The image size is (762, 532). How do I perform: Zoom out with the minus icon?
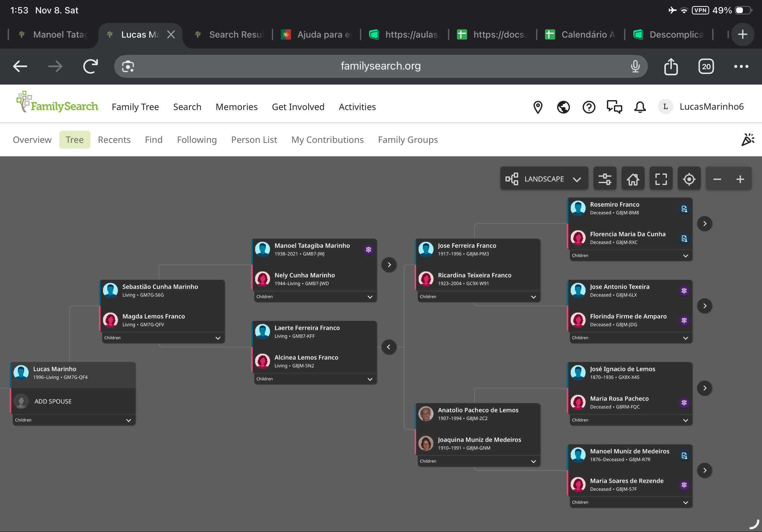tap(717, 179)
